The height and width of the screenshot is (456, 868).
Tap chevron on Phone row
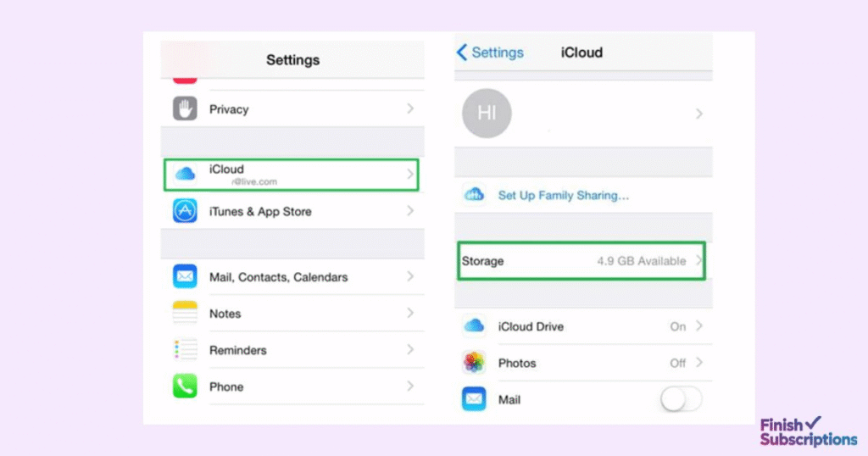point(410,386)
